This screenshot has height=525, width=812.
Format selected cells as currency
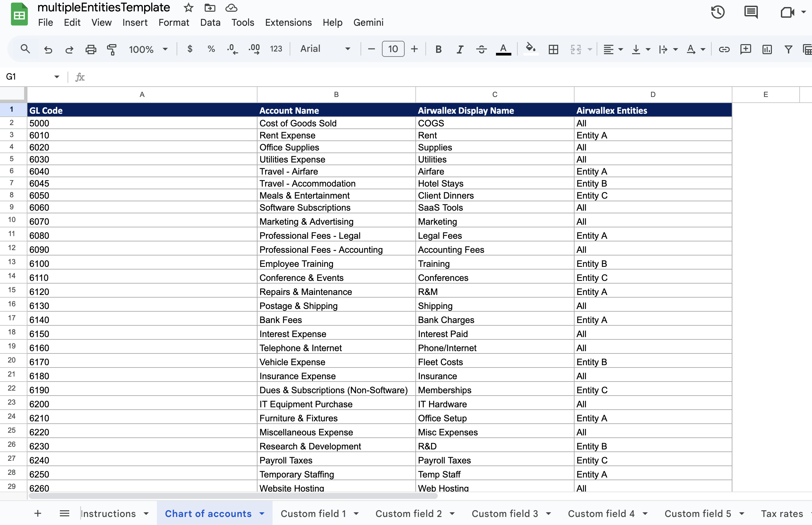tap(190, 49)
